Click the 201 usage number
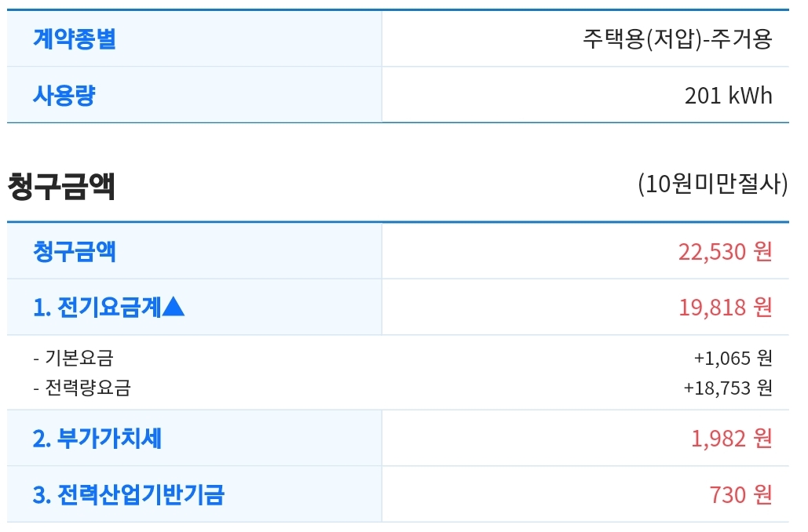Screen dimensions: 808x532 click(x=702, y=96)
